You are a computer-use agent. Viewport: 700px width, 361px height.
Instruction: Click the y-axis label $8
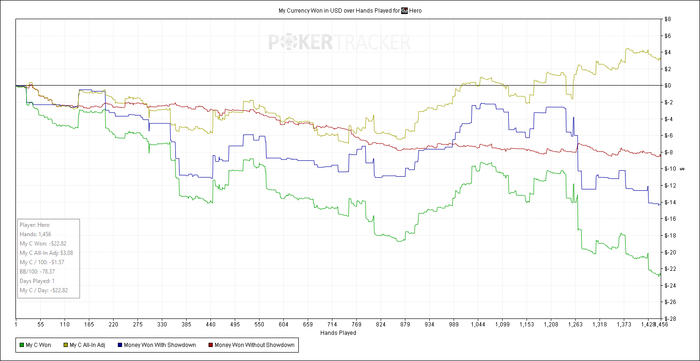668,19
